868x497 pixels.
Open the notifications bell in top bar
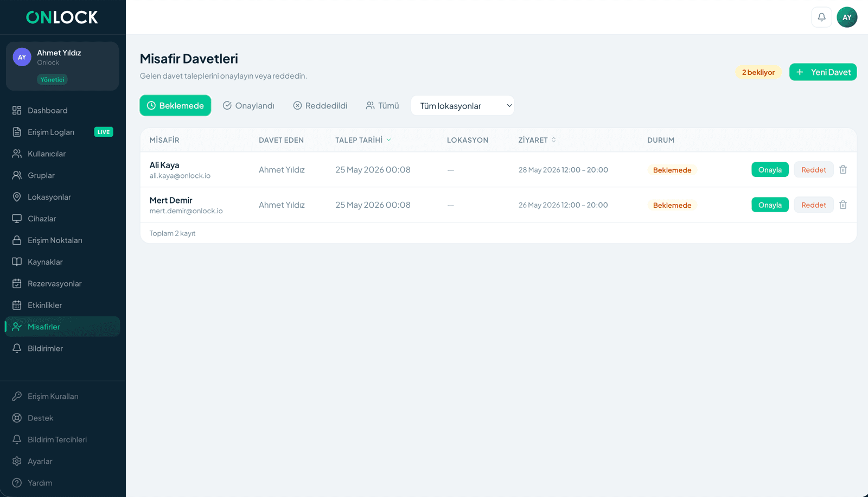(x=821, y=17)
